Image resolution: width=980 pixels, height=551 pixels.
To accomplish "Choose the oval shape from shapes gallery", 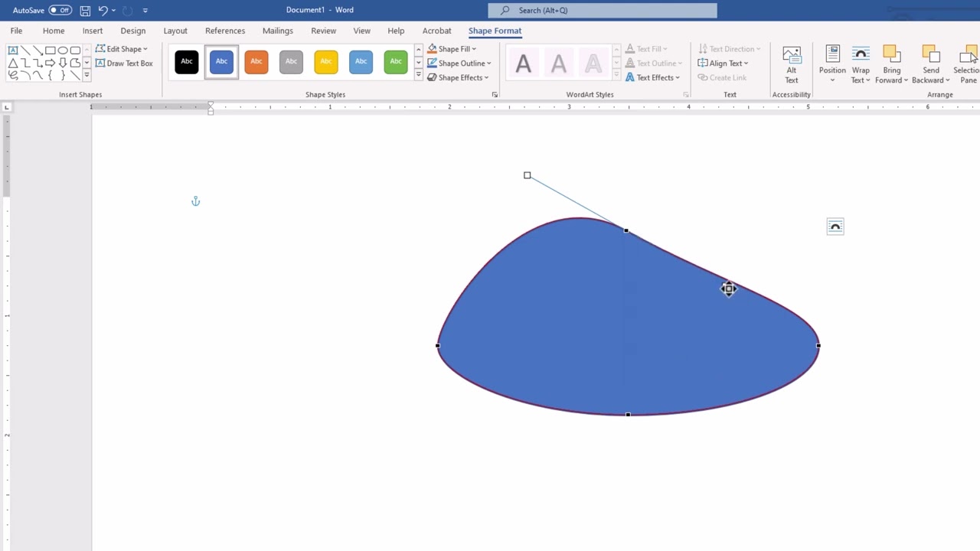I will [x=63, y=51].
